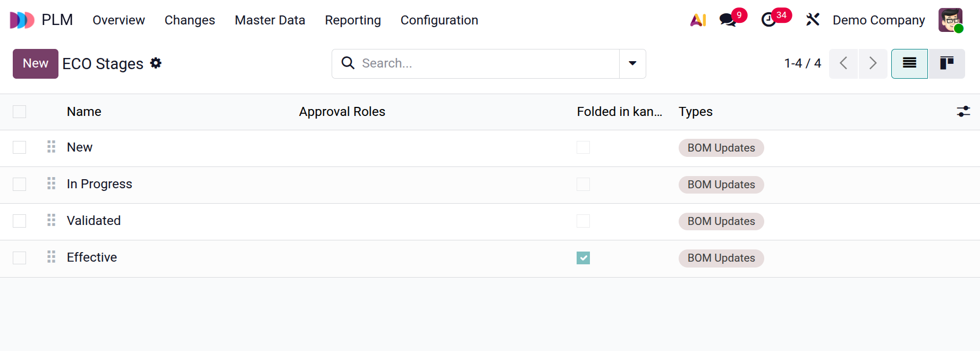Select the Effective stage row checkbox
Viewport: 980px width, 351px height.
(20, 258)
